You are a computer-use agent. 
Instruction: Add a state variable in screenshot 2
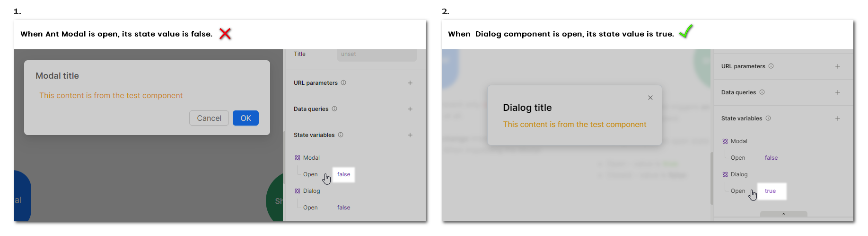click(x=838, y=118)
